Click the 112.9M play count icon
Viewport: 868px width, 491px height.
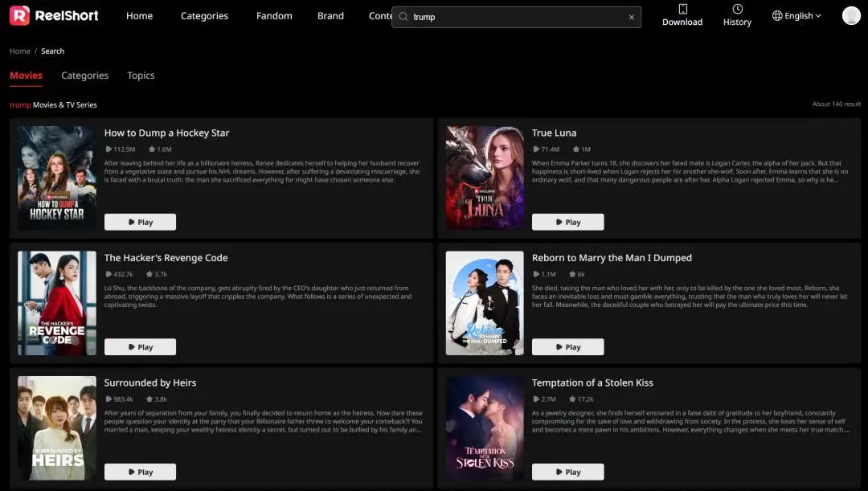(108, 149)
